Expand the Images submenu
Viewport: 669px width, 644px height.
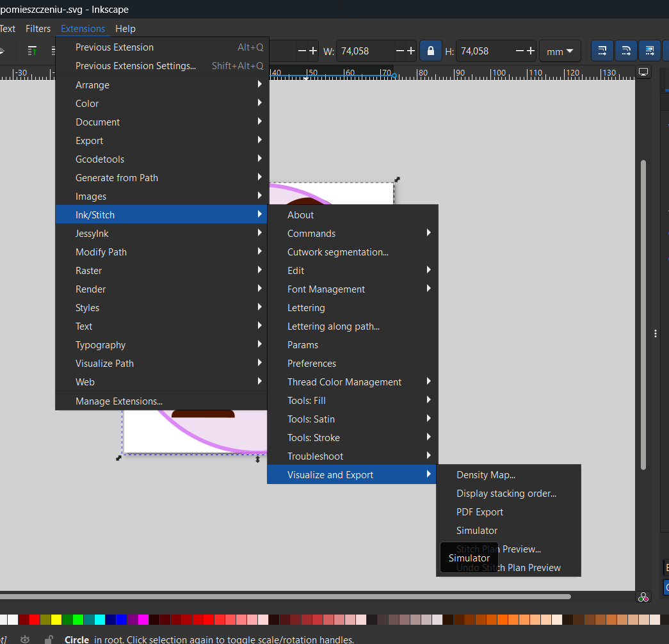pos(162,197)
